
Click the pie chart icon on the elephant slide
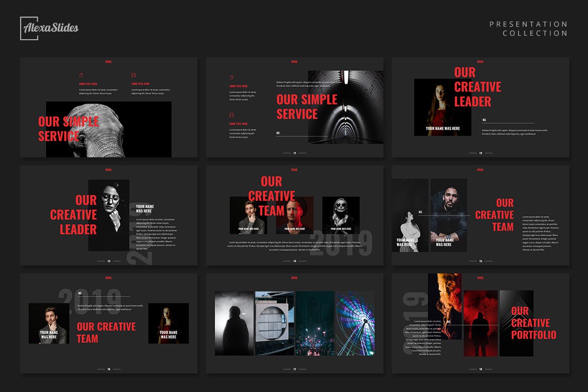81,75
